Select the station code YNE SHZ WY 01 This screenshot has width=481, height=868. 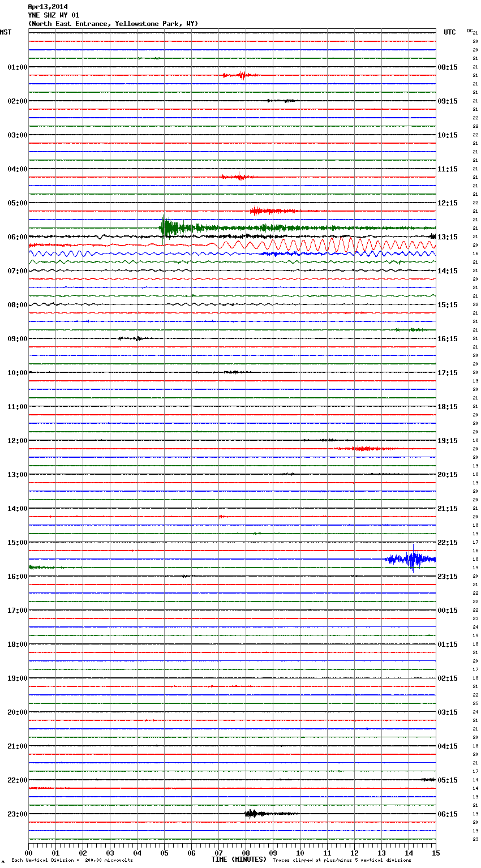(x=53, y=15)
